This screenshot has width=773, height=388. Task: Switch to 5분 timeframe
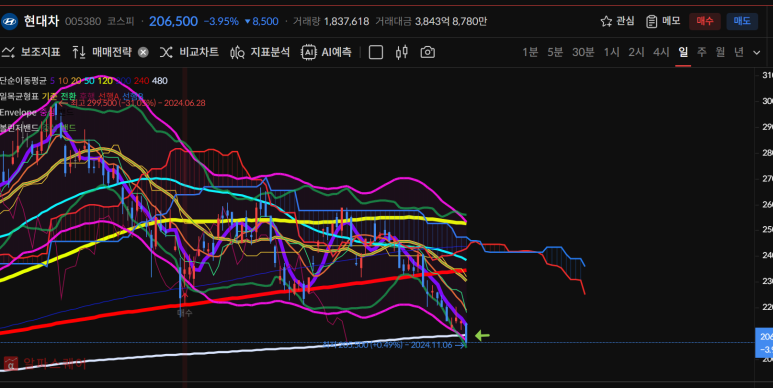pos(555,52)
